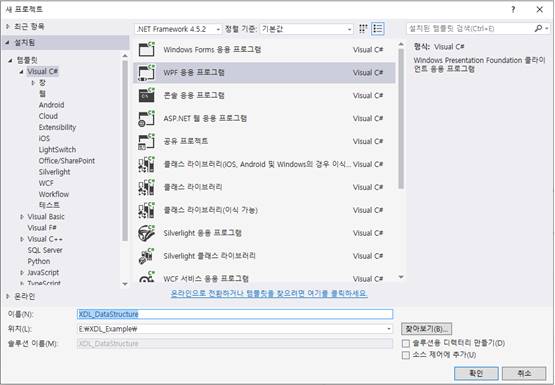Select the 콘솔 응용 프로그램 template name

[194, 96]
